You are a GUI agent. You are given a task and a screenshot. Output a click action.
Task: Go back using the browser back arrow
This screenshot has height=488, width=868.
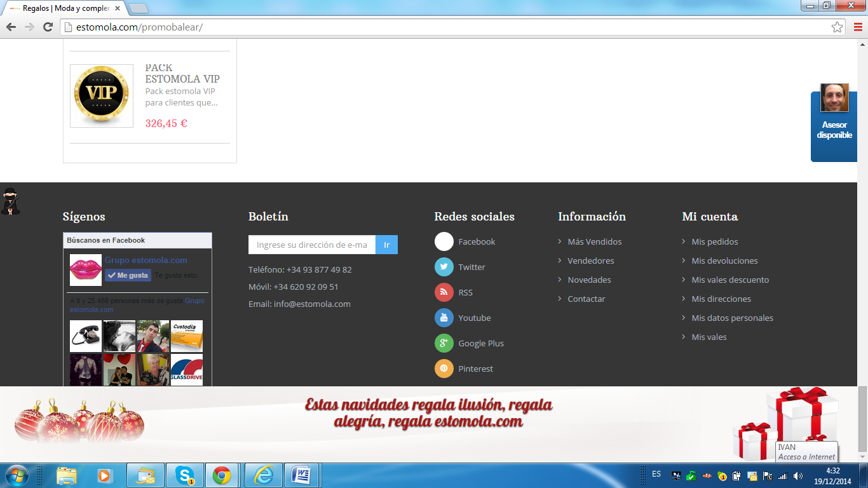point(11,27)
